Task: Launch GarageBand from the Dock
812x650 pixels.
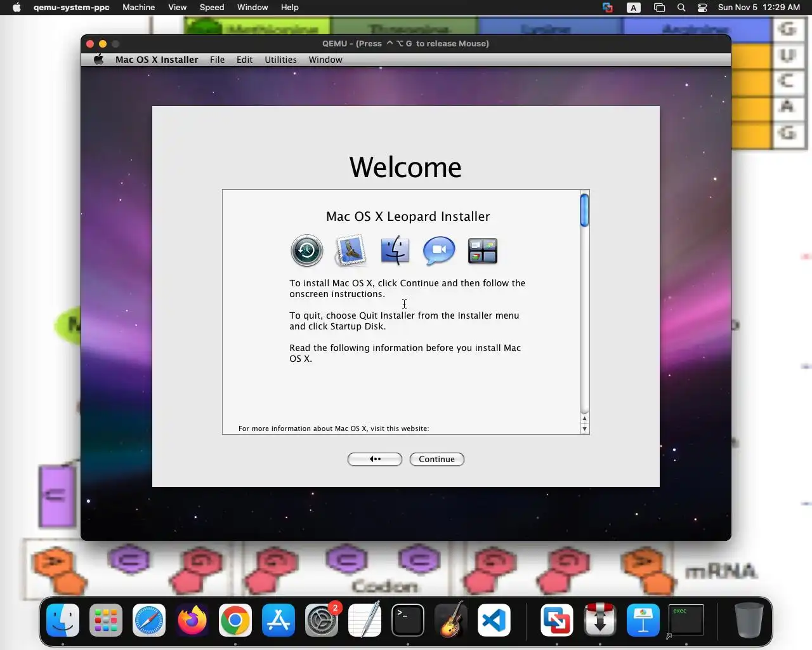Action: [451, 620]
